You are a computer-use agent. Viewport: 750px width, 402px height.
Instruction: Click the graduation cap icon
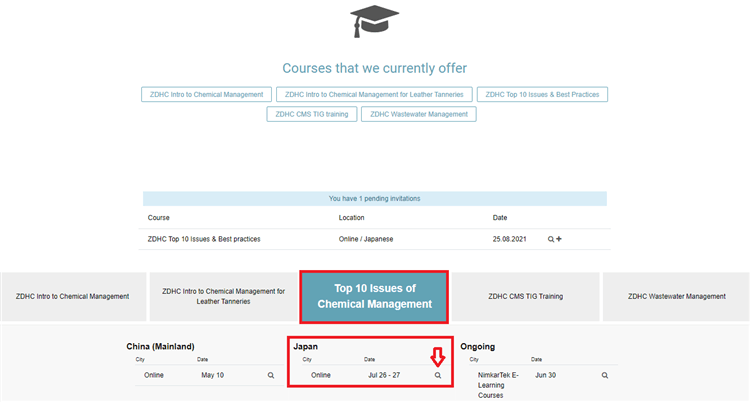(x=375, y=22)
